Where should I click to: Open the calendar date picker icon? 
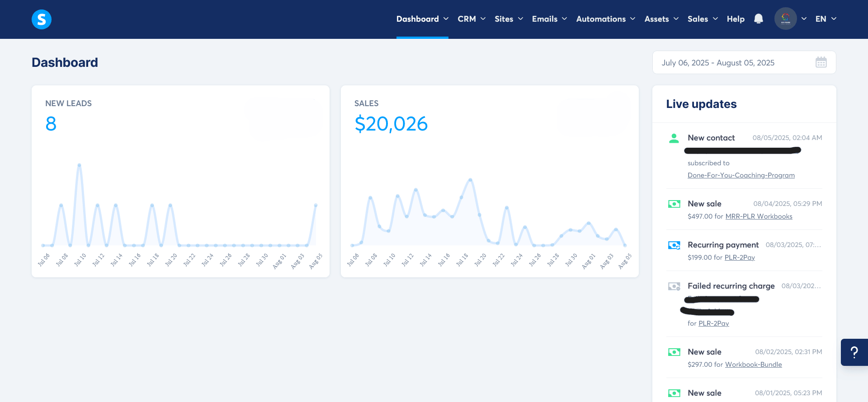[821, 62]
